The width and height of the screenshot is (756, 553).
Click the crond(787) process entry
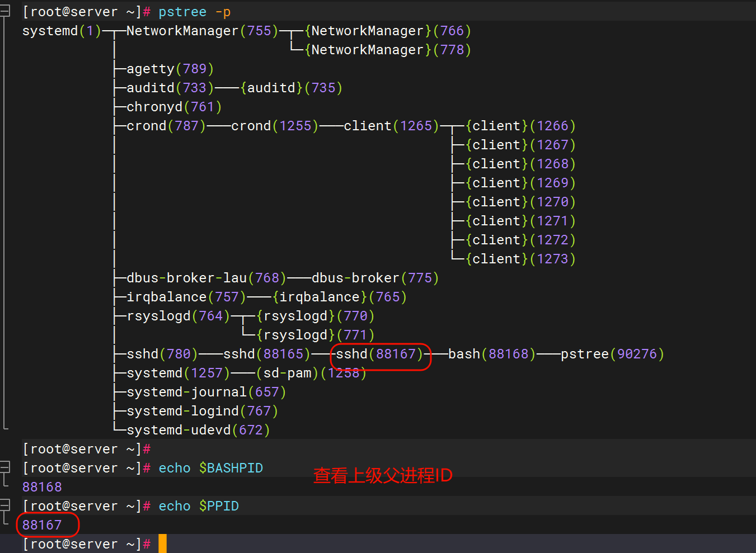tap(166, 125)
